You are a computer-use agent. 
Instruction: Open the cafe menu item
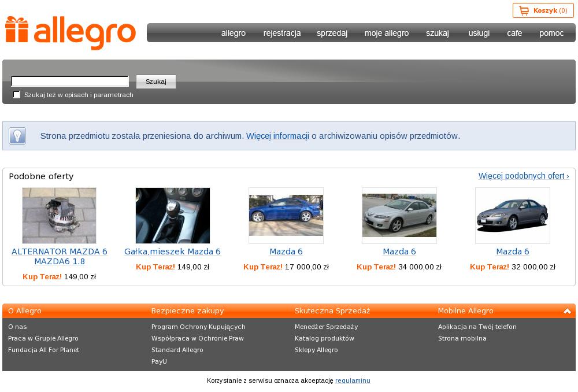[x=514, y=33]
